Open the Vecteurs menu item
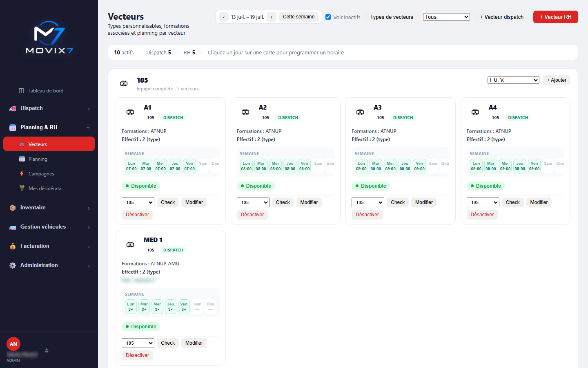Screen dimensions: 588x368 click(x=49, y=144)
